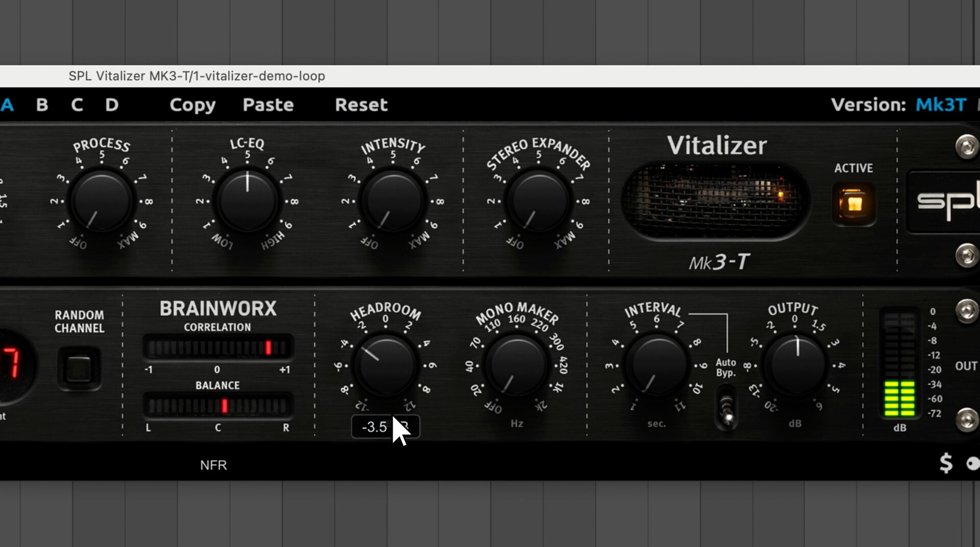Click the dollar sign icon
The image size is (980, 547).
point(946,463)
